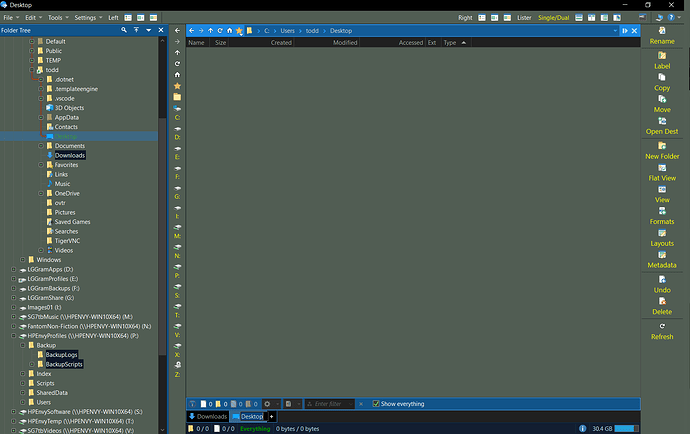Open the Settings menu dropdown
Screen dimensions: 690x434
tap(86, 18)
